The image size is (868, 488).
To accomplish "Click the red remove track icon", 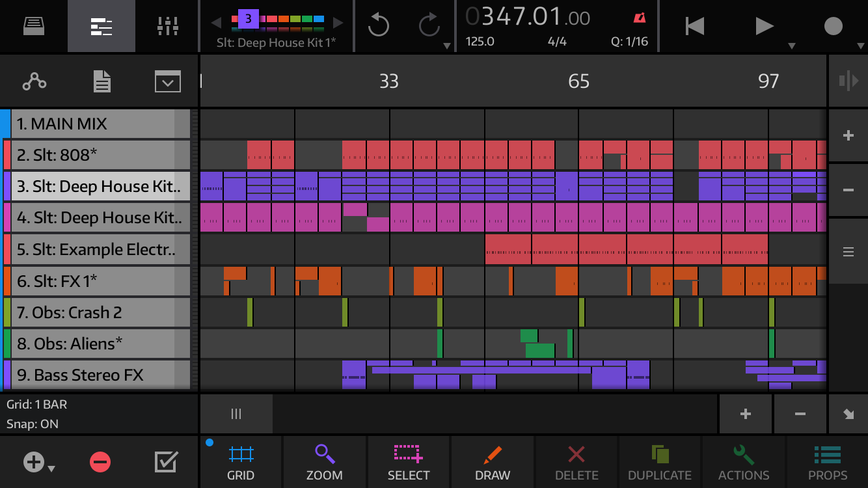I will click(100, 463).
